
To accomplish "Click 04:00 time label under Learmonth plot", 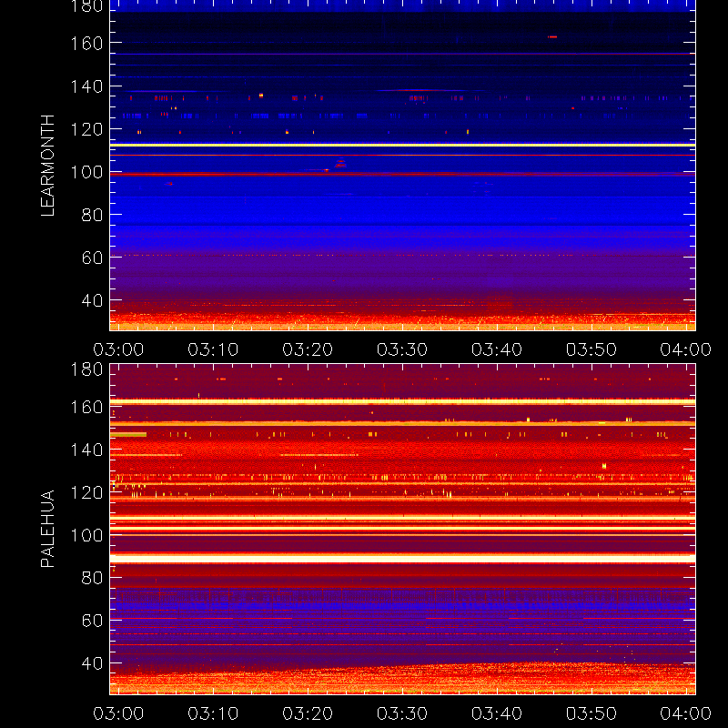I will pyautogui.click(x=686, y=349).
